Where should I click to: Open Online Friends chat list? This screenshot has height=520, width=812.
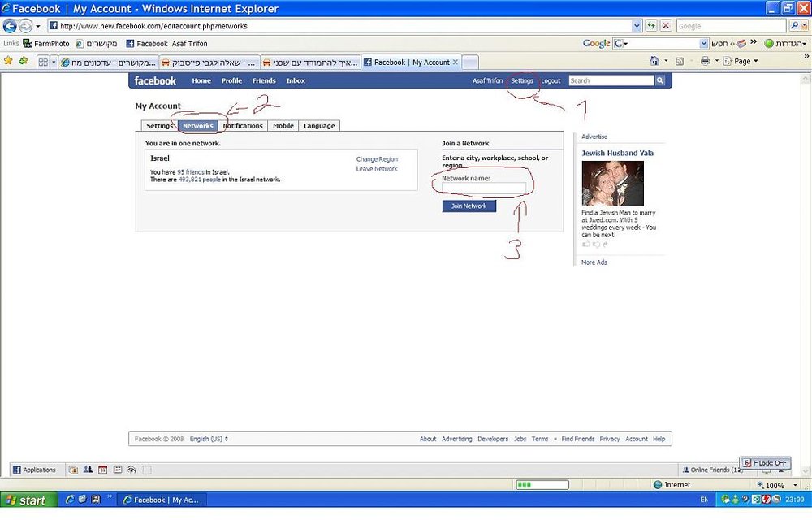(712, 470)
